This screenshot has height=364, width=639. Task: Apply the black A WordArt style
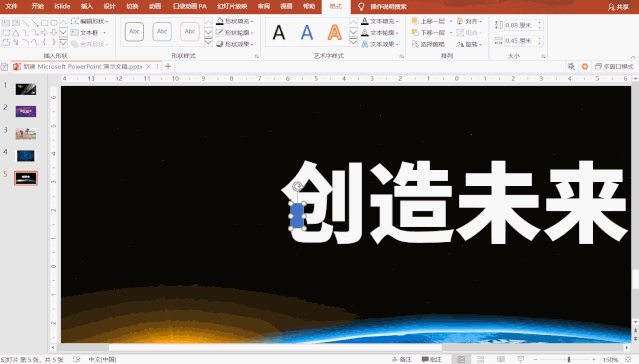point(279,32)
